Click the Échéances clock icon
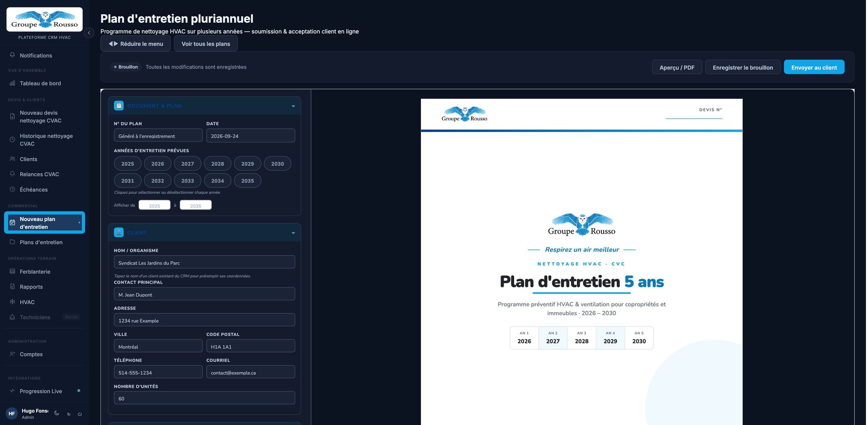The image size is (868, 425). (x=13, y=189)
